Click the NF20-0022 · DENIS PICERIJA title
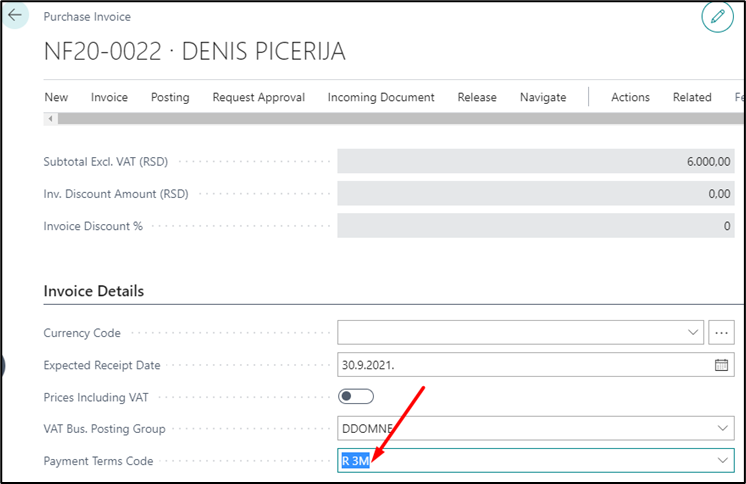The width and height of the screenshot is (746, 484). 195,51
